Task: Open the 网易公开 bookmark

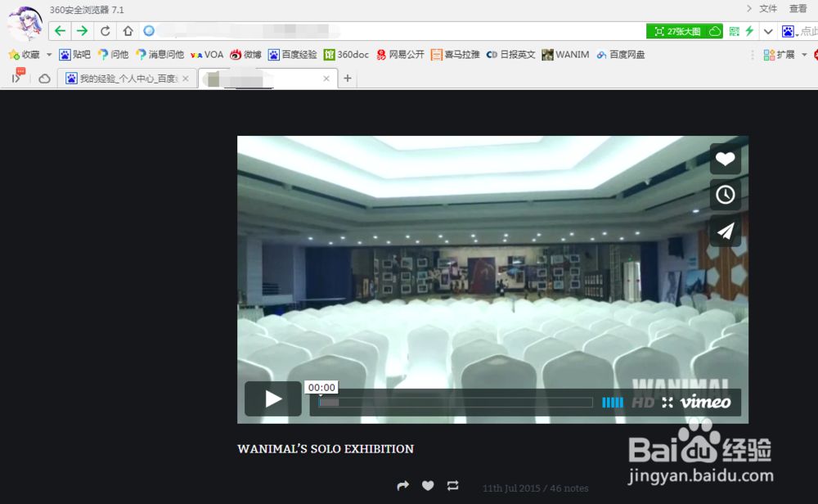Action: click(400, 55)
